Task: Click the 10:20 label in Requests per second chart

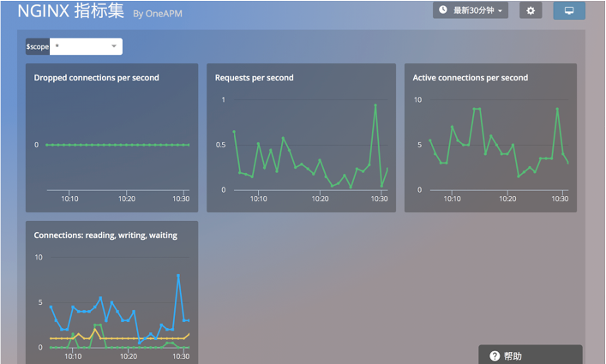Action: (x=320, y=199)
